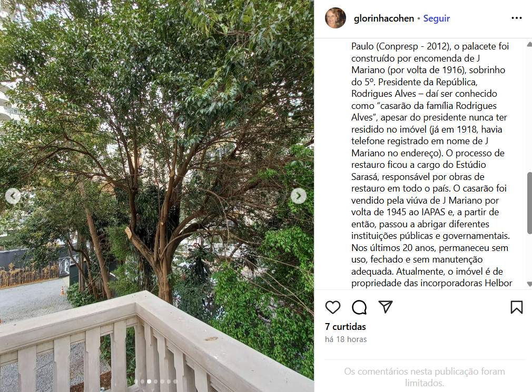Screen dimensions: 532x392
Task: Select the first carousel indicator dot
Action: (136, 381)
